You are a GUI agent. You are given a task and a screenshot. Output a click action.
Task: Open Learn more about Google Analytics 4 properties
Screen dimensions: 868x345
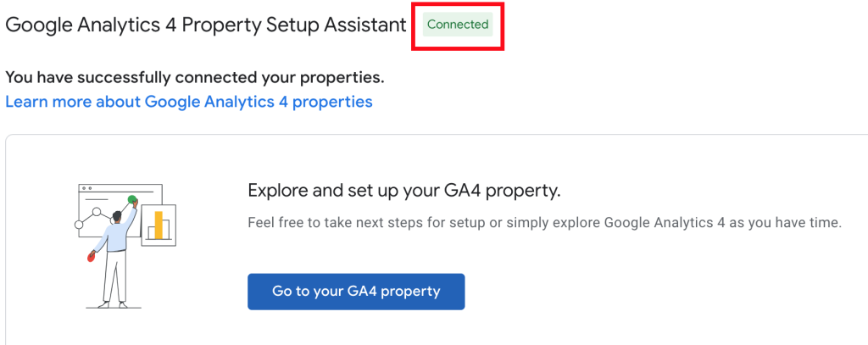[x=189, y=102]
